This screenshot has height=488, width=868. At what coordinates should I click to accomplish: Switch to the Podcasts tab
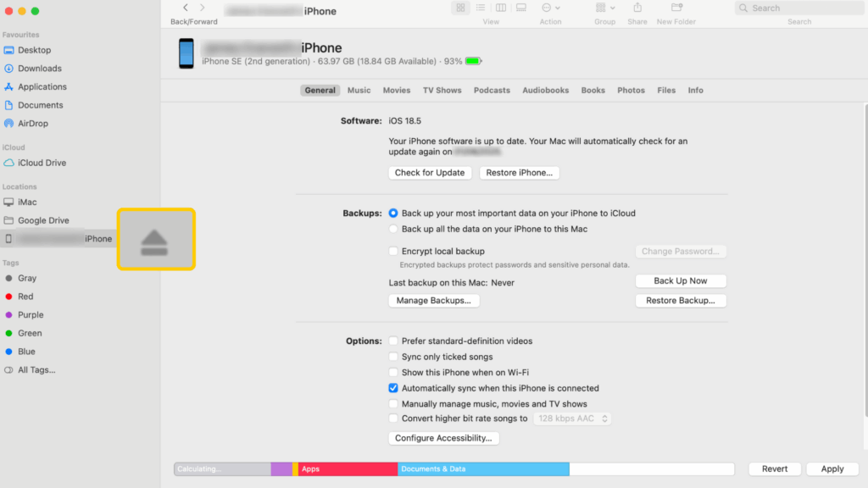click(492, 90)
